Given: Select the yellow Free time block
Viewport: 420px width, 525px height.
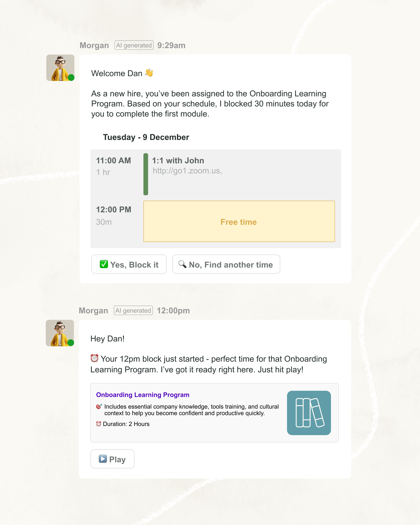Looking at the screenshot, I should [239, 221].
